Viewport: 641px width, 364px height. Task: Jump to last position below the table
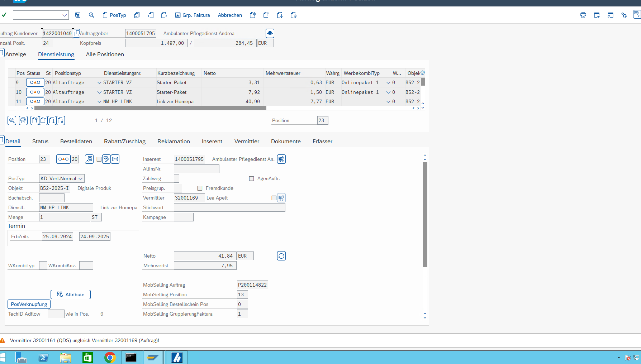[x=61, y=120]
